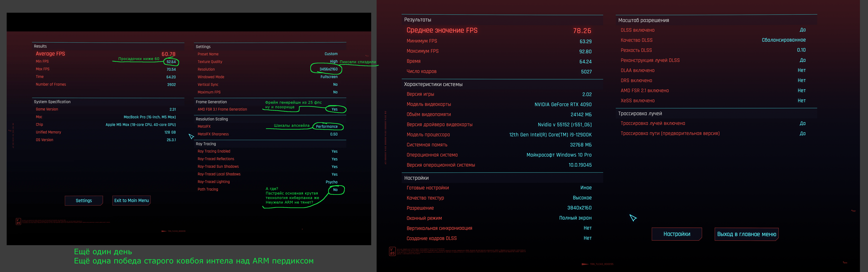This screenshot has width=868, height=272.
Task: Select the "Сбалансированное" DLSS quality value
Action: (x=784, y=40)
